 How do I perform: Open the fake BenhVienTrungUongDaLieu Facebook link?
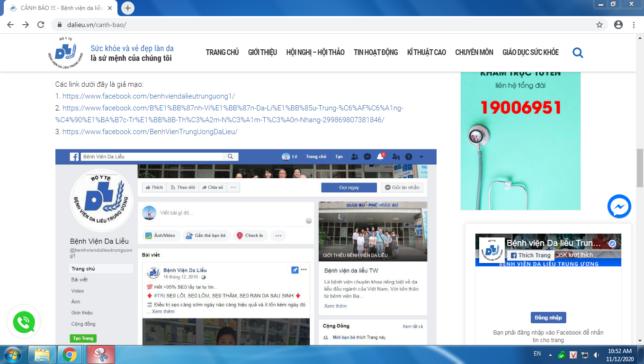tap(150, 132)
